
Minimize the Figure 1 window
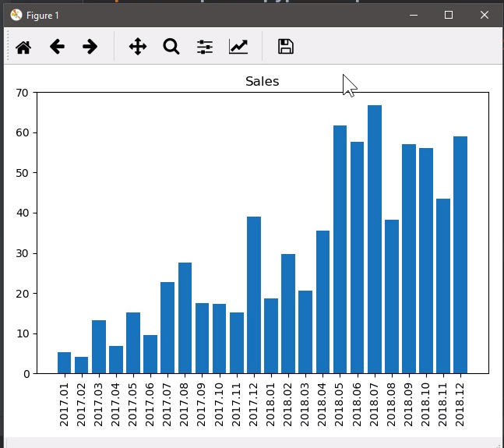pyautogui.click(x=414, y=15)
